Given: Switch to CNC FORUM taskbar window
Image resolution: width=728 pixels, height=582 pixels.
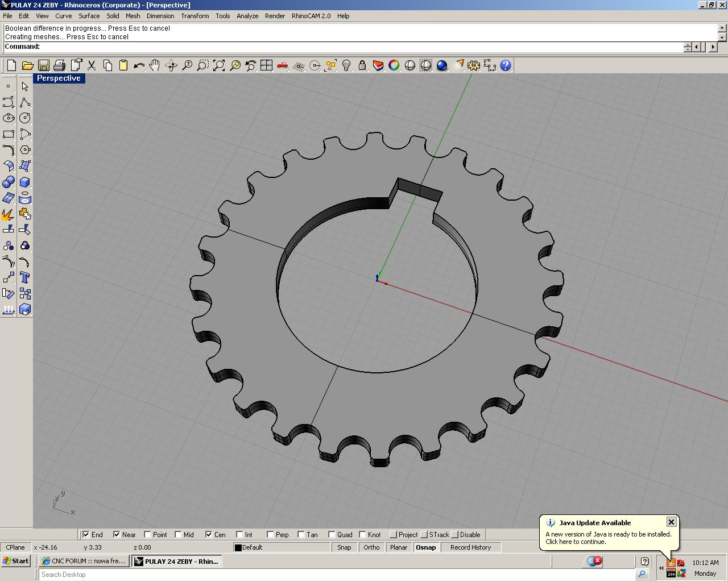Looking at the screenshot, I should point(84,561).
